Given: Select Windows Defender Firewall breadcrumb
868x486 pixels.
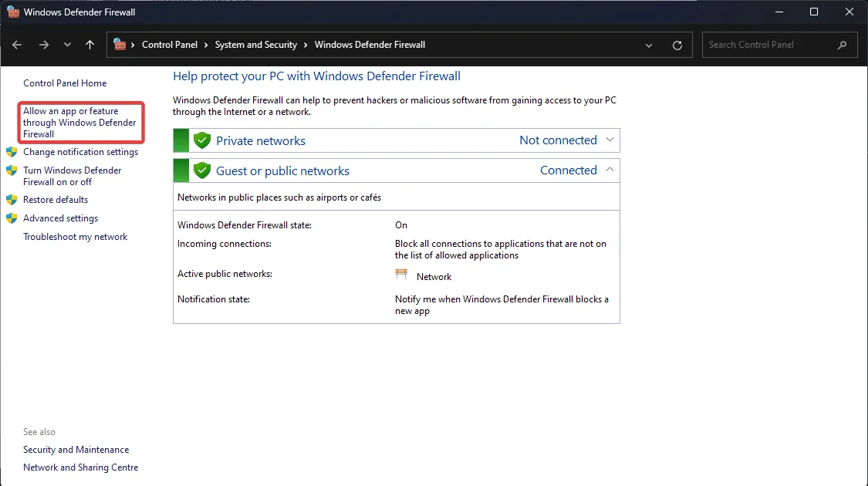Looking at the screenshot, I should click(370, 45).
